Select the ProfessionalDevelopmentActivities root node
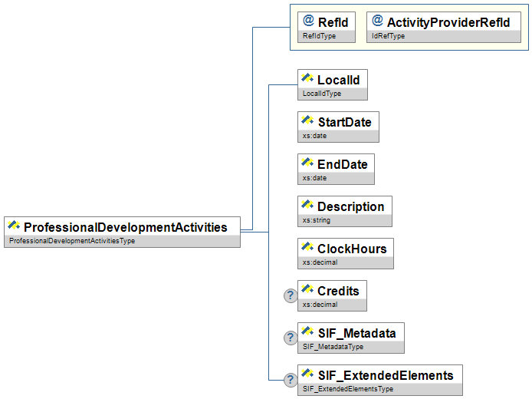 coord(125,227)
